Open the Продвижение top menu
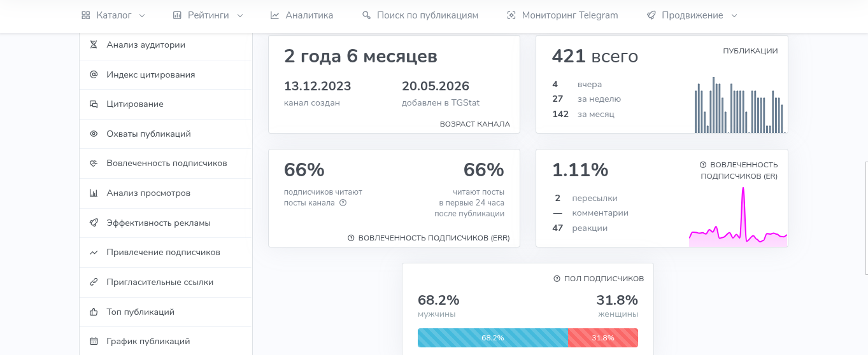This screenshot has width=868, height=355. click(x=692, y=15)
